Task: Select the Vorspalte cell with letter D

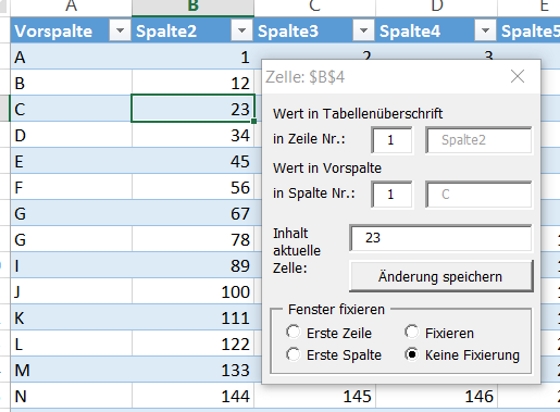Action: pyautogui.click(x=71, y=135)
